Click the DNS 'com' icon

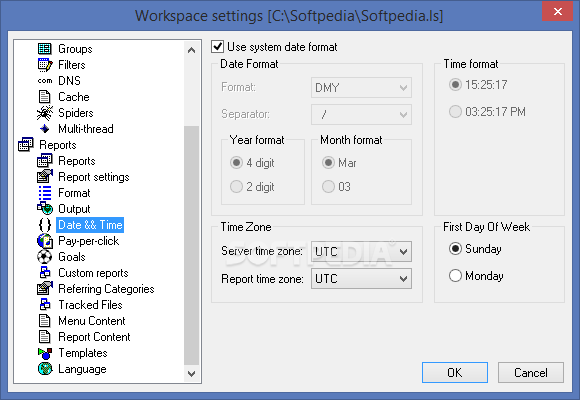click(x=45, y=81)
